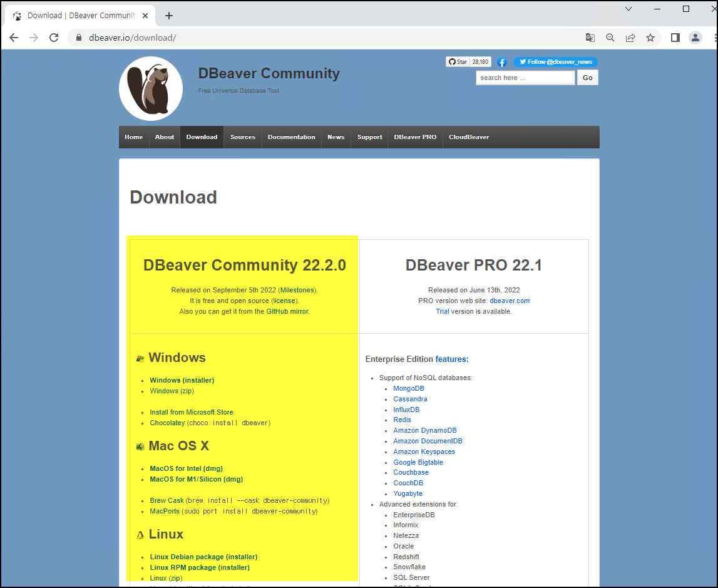Open the DBeaver PRO menu item
The height and width of the screenshot is (588, 718).
(415, 137)
